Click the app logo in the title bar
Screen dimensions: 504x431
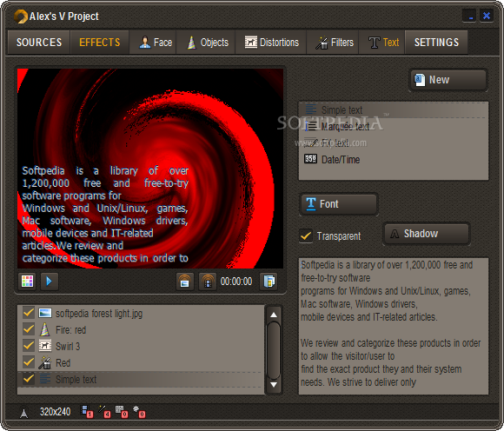pyautogui.click(x=21, y=17)
